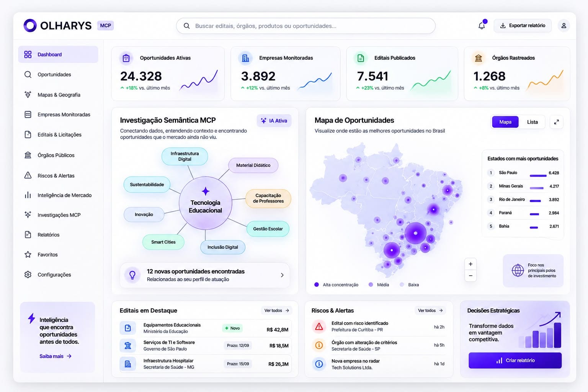
Task: Click the Órgãos Públicos building icon
Action: coord(28,155)
